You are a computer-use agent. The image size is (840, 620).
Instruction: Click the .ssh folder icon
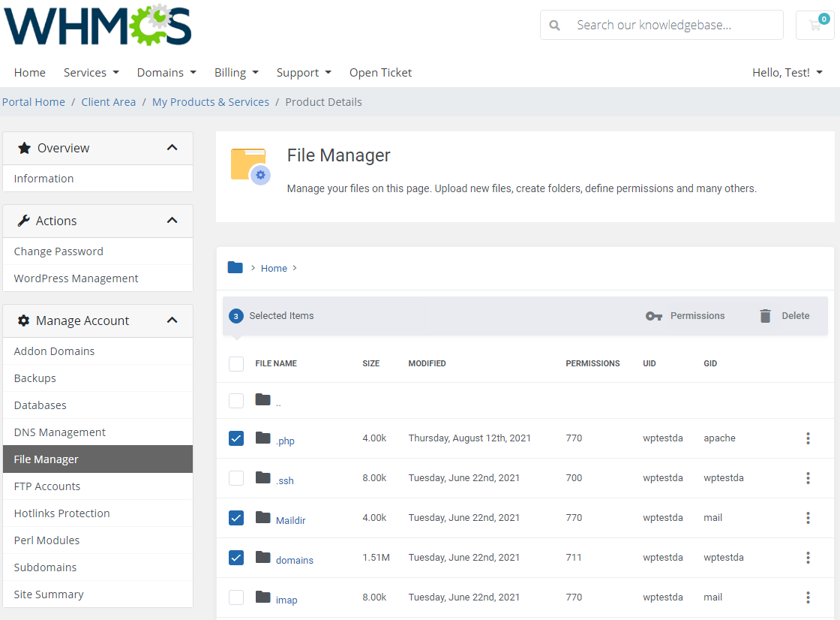[262, 477]
